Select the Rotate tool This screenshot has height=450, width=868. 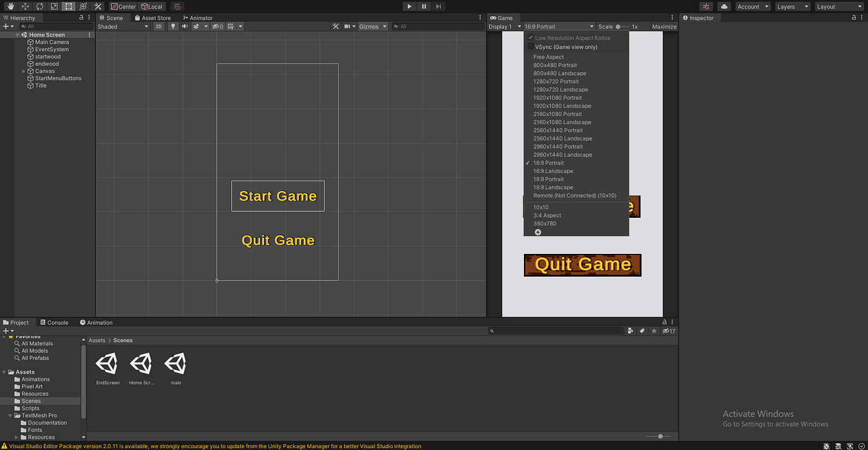40,6
